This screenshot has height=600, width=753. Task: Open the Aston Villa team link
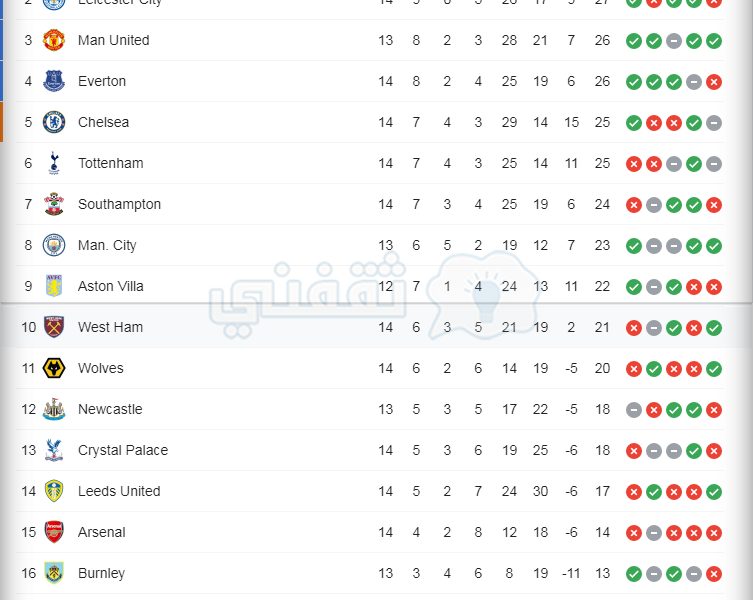tap(110, 286)
